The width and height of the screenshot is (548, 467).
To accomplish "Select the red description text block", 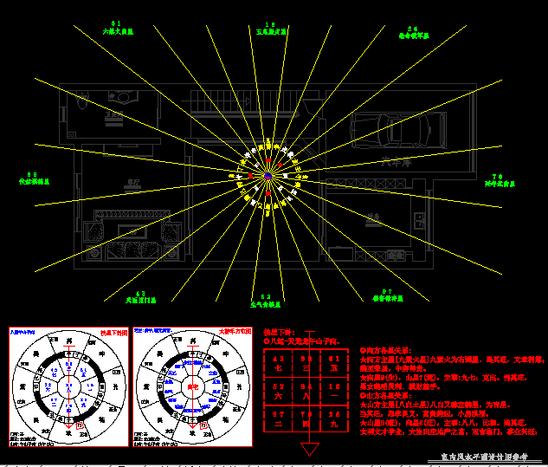I will pos(452,391).
